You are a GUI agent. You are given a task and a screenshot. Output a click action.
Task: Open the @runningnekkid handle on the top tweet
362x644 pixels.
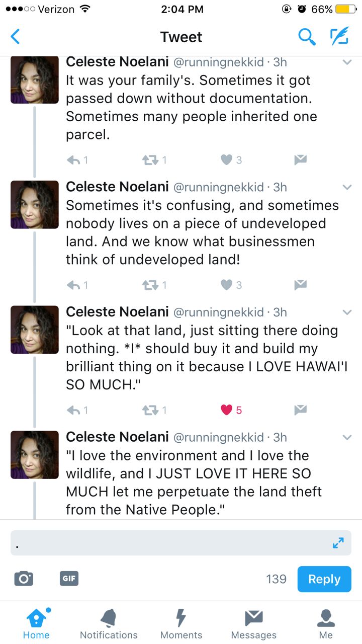pyautogui.click(x=218, y=62)
